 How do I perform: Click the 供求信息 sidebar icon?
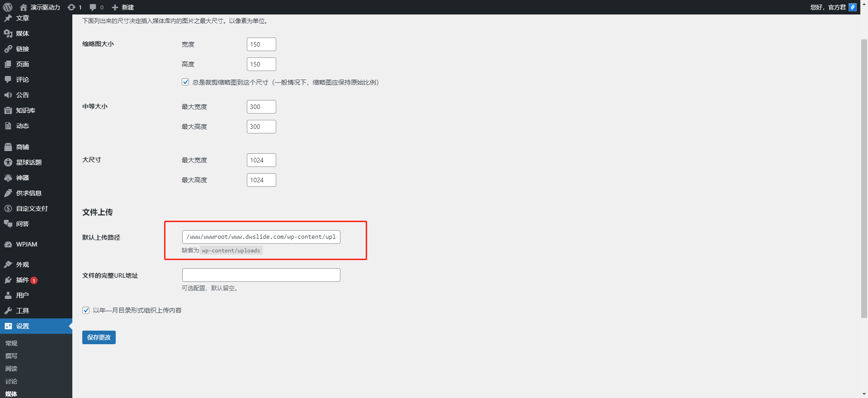tap(8, 193)
